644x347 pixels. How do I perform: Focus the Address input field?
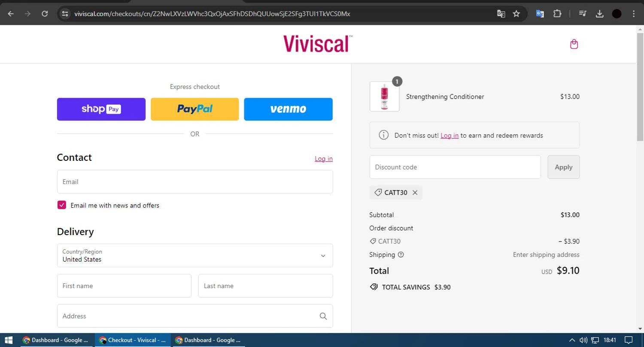pos(195,316)
